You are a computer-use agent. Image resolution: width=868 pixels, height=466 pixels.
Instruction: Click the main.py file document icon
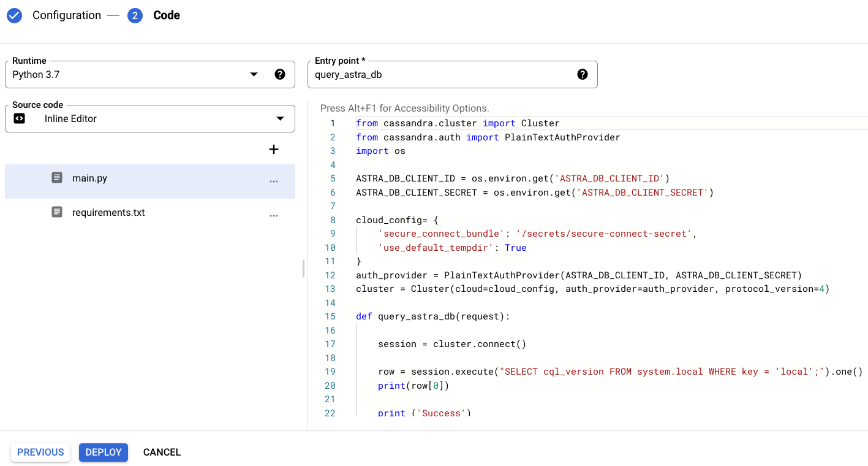point(57,178)
